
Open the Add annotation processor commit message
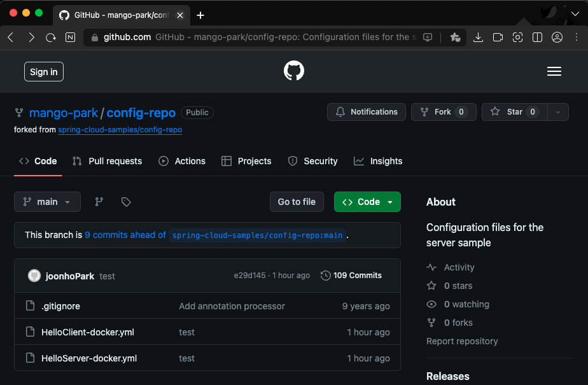coord(232,306)
